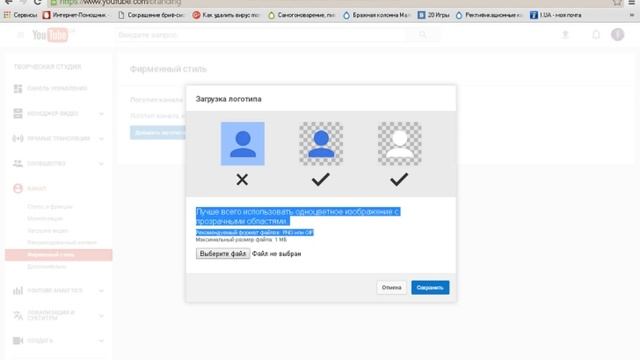Image resolution: width=640 pixels, height=360 pixels.
Task: Click the maximum file size 1 МБ line
Action: [241, 240]
